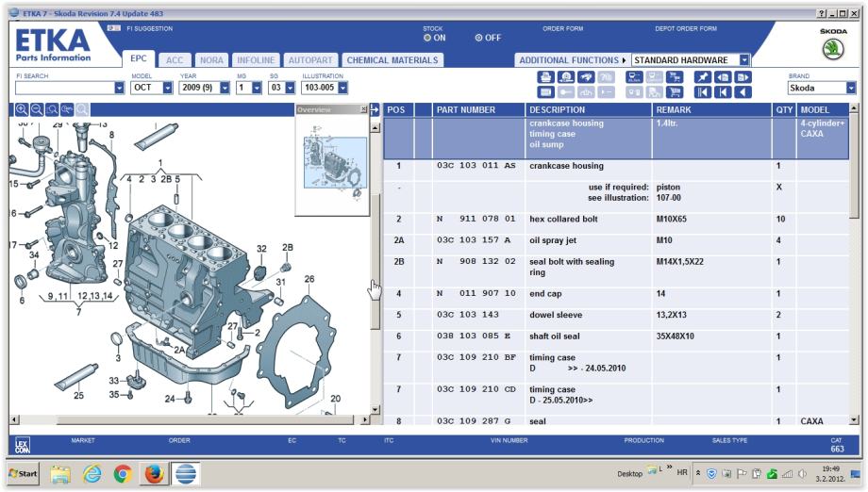This screenshot has width=868, height=492.
Task: Open Firefox from the taskbar
Action: (155, 472)
